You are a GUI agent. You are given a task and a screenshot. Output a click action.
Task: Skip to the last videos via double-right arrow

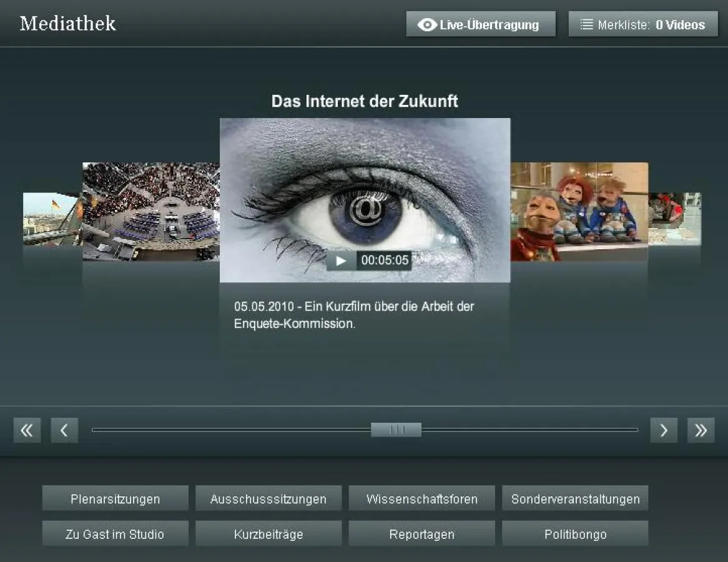[x=701, y=430]
